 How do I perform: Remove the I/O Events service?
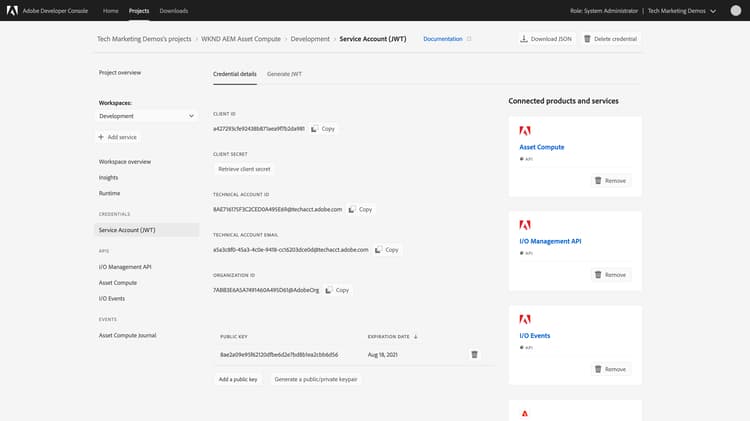coord(610,369)
